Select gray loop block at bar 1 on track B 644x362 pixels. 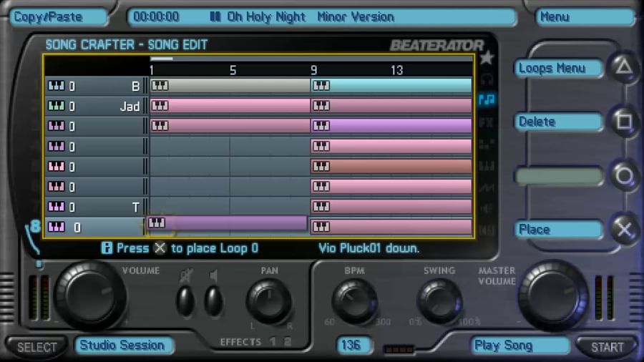coord(230,85)
